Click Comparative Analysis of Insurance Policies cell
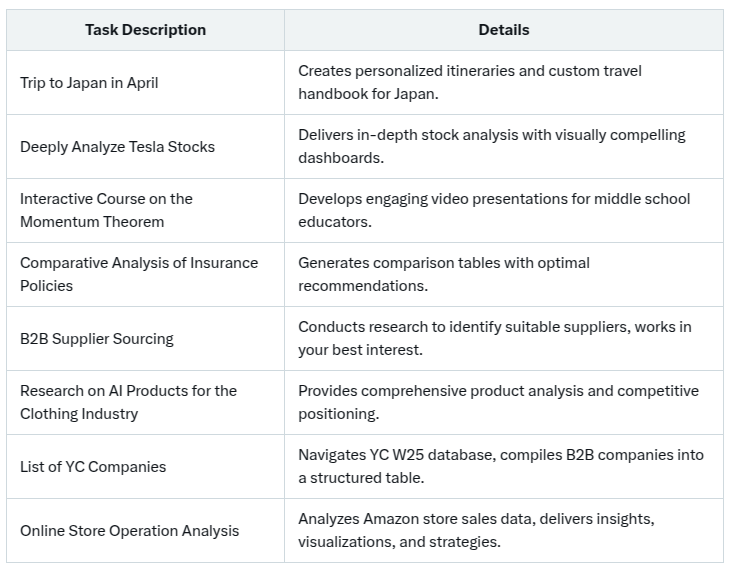Screen dimensions: 733x584 pyautogui.click(x=145, y=274)
